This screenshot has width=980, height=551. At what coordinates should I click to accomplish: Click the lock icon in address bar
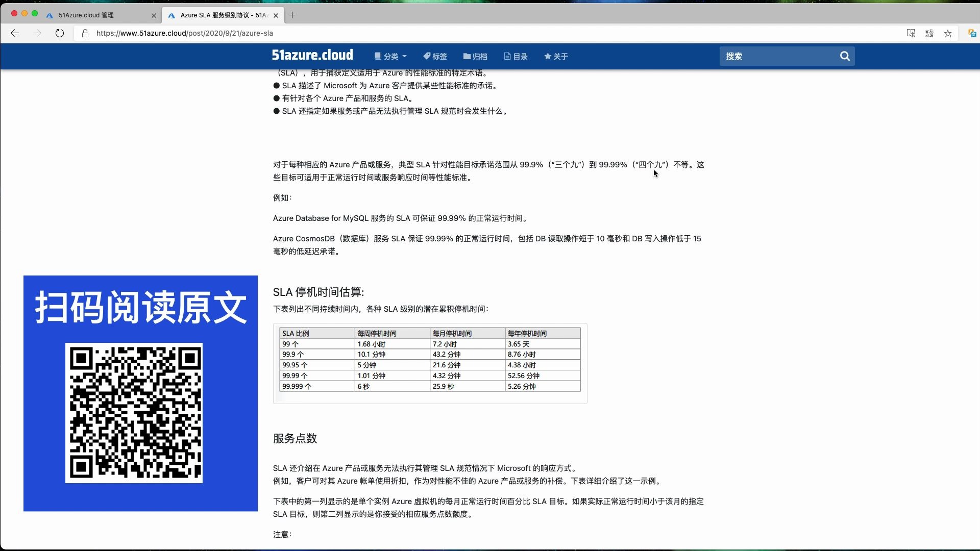(x=85, y=33)
